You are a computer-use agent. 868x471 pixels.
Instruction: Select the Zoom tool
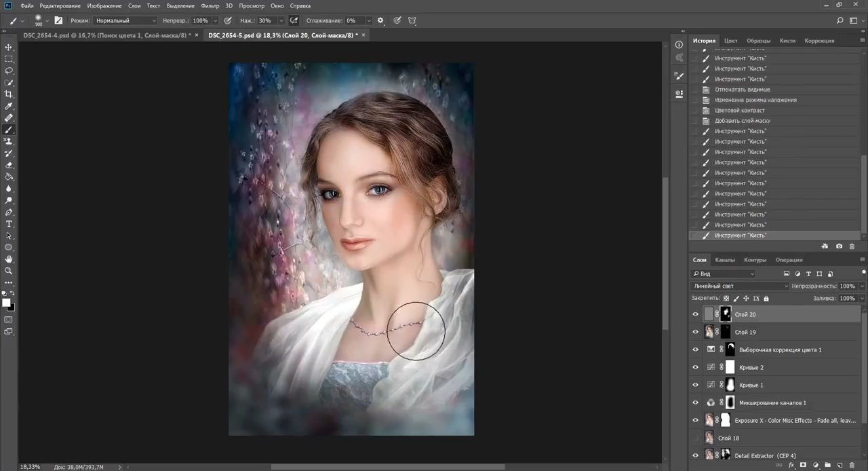tap(9, 271)
